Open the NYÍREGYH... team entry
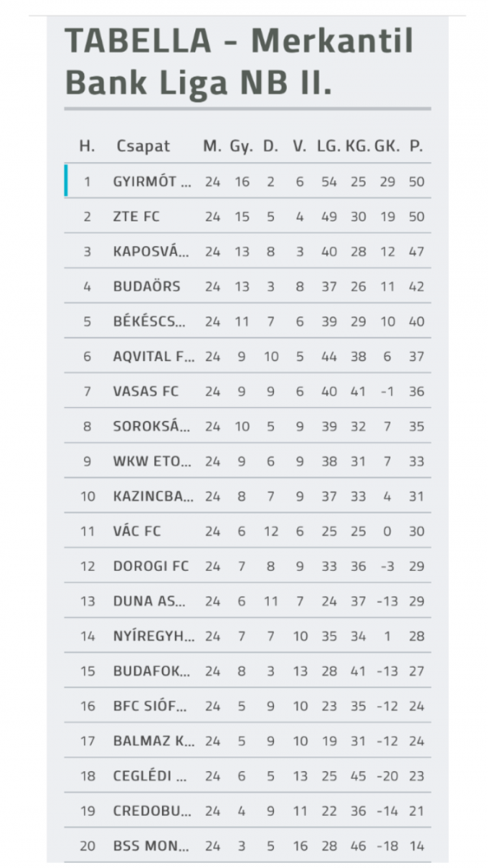 (153, 636)
